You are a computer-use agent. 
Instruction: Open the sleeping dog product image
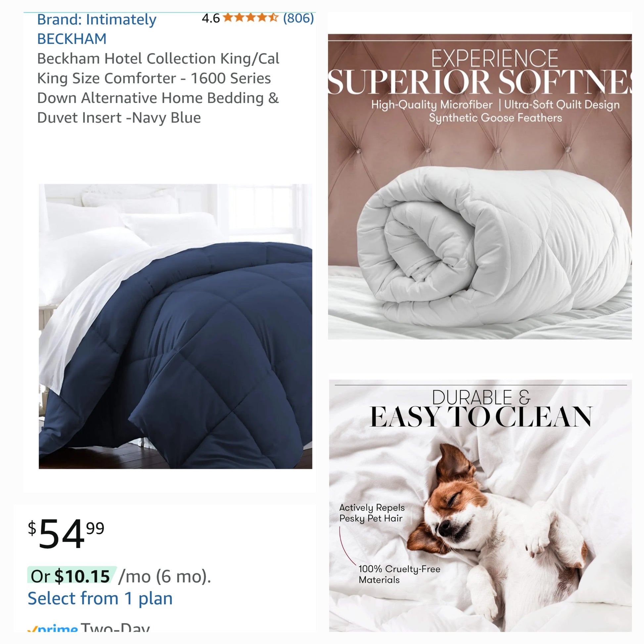[x=480, y=506]
